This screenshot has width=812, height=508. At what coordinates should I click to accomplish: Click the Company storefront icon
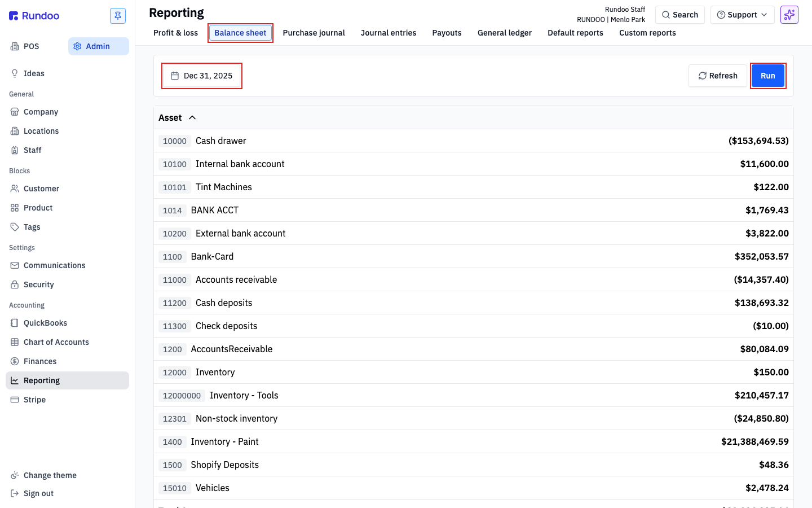pyautogui.click(x=15, y=112)
